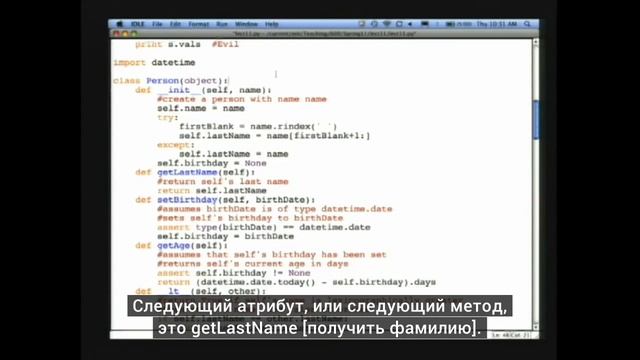Click 'def __lt__(self, other):' definition
Viewport: 640px width, 360px height.
[200, 291]
